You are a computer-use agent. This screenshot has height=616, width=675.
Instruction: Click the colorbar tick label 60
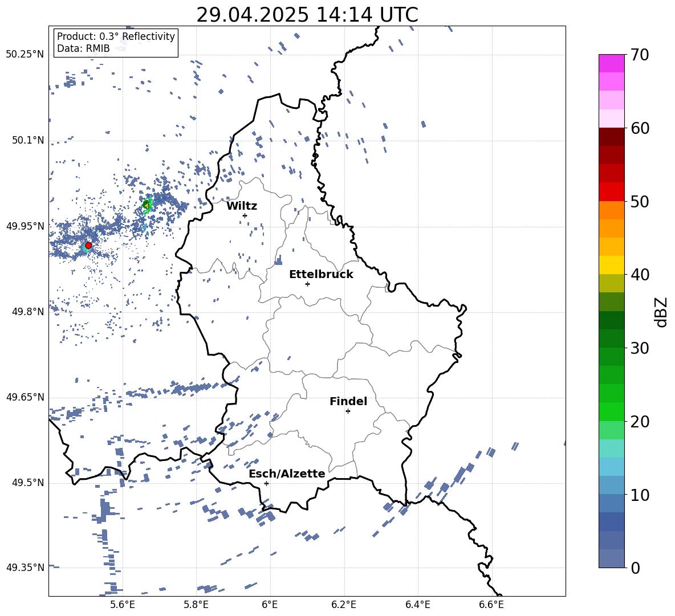pyautogui.click(x=640, y=128)
